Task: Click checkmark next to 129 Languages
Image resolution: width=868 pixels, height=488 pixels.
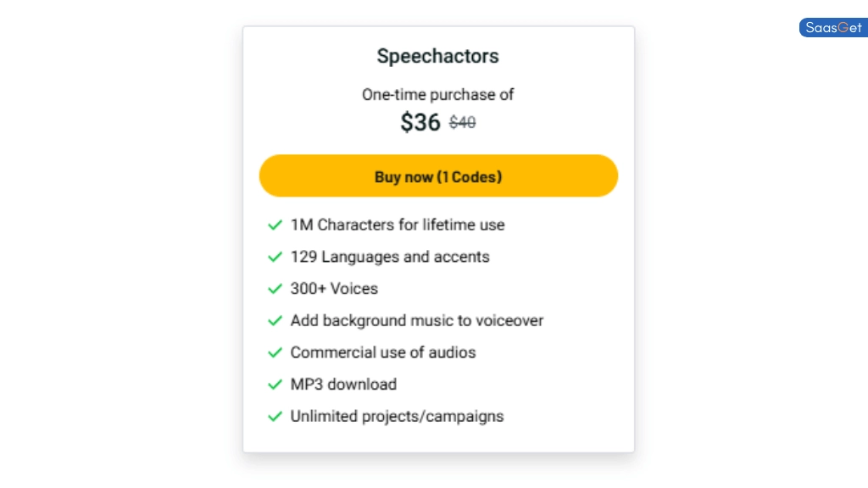Action: [x=275, y=257]
